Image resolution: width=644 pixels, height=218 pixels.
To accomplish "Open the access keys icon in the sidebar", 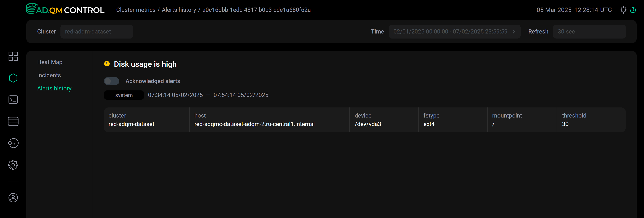I will (x=13, y=143).
